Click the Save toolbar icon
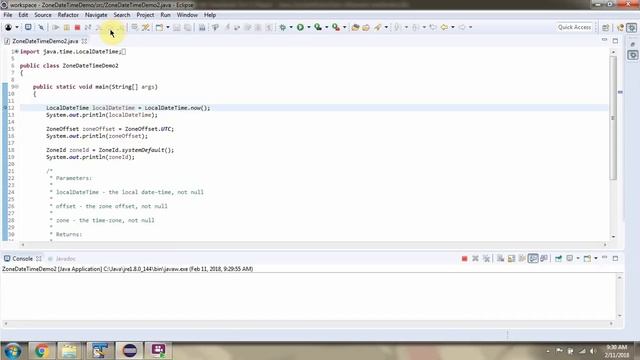 177,27
